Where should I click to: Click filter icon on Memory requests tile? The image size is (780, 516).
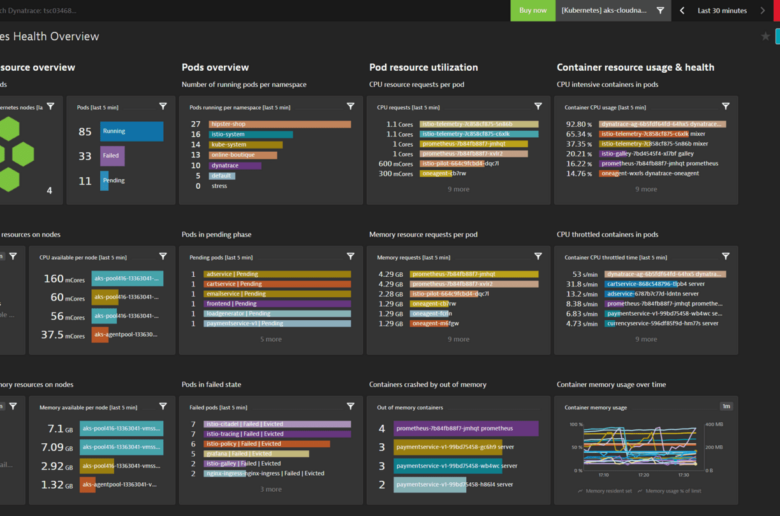(538, 256)
